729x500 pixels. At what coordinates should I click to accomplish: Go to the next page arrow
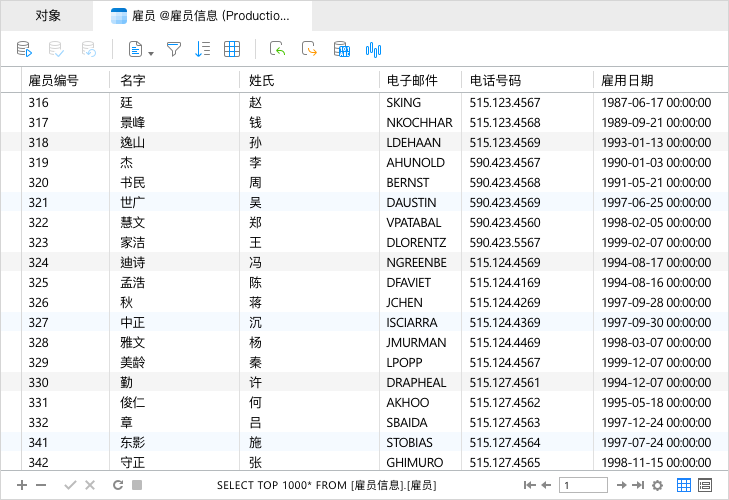pos(622,485)
